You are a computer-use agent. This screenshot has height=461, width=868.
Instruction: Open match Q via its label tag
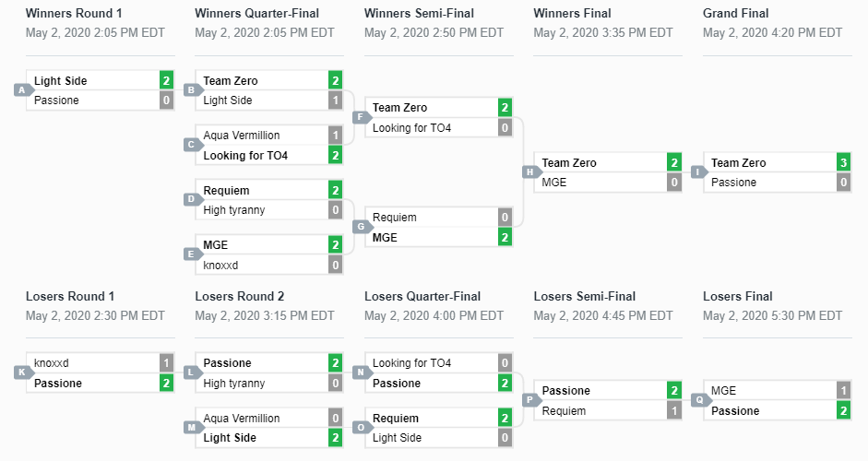(x=698, y=400)
